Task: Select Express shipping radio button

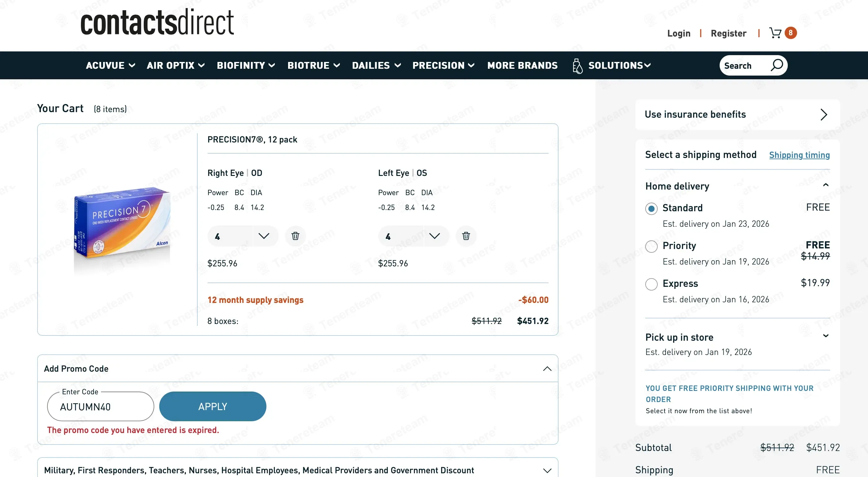Action: tap(651, 284)
